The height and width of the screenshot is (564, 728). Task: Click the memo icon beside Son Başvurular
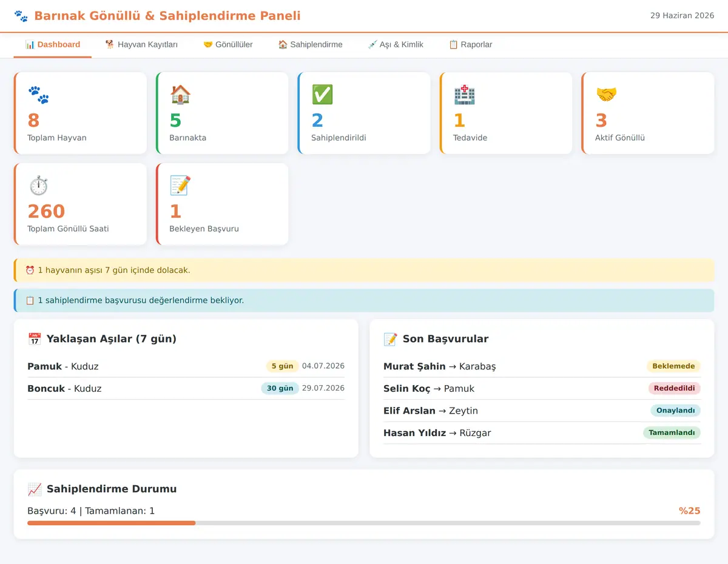click(x=391, y=339)
